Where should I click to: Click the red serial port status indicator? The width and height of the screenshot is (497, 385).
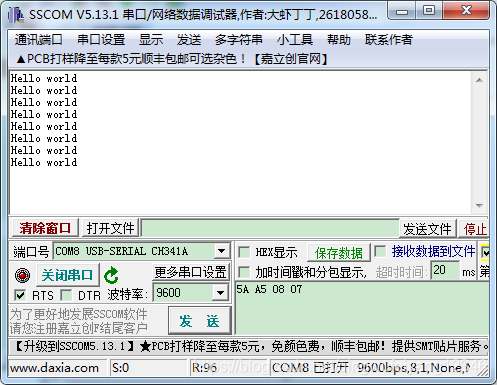[22, 275]
